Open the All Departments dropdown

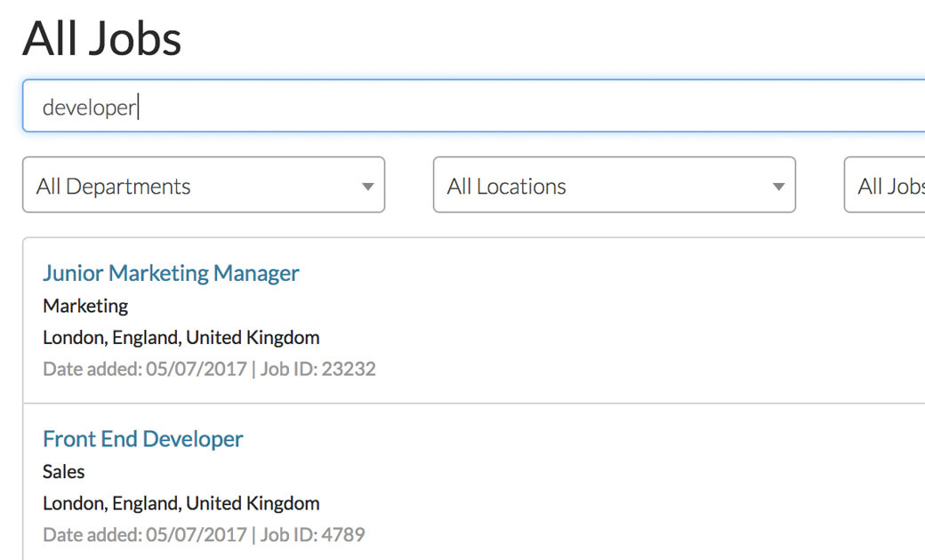click(203, 186)
